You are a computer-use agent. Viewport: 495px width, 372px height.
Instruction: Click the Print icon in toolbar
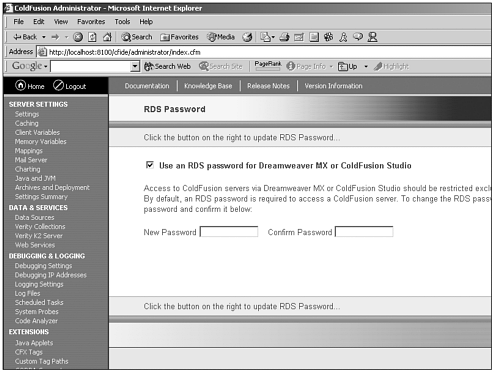(x=284, y=37)
